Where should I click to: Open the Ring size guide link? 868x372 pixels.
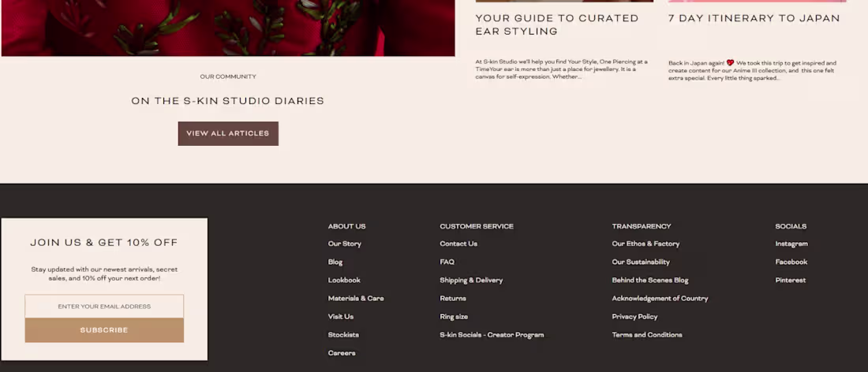click(454, 317)
